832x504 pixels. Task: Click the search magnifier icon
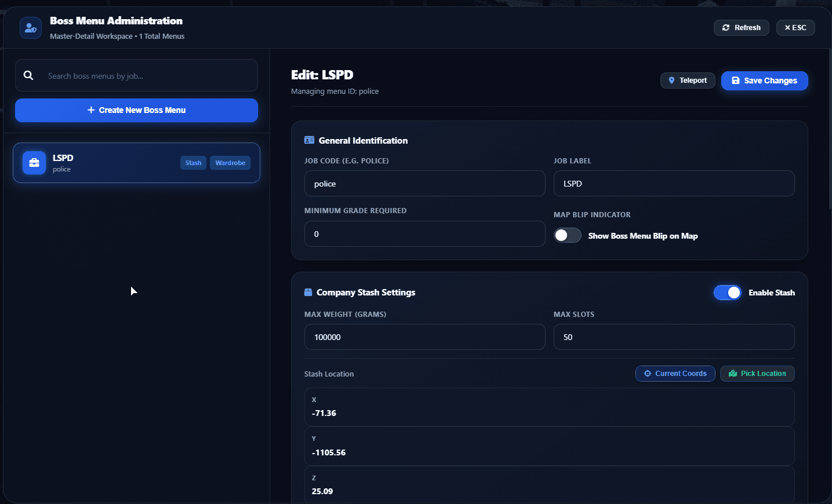coord(28,75)
